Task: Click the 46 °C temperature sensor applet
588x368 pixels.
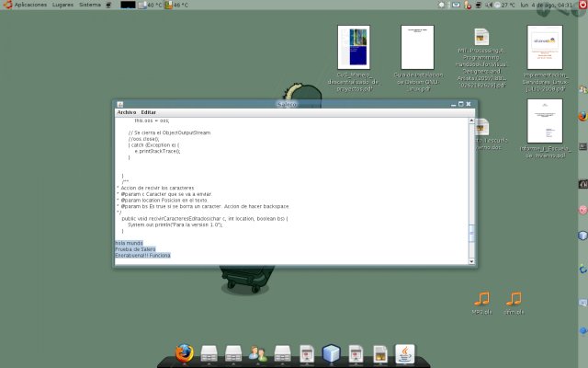Action: [176, 6]
